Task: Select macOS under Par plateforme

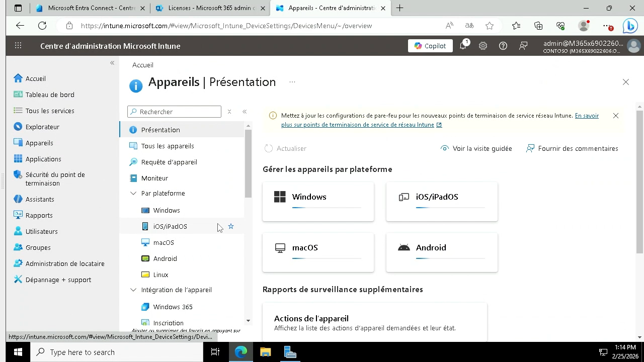Action: coord(182,242)
